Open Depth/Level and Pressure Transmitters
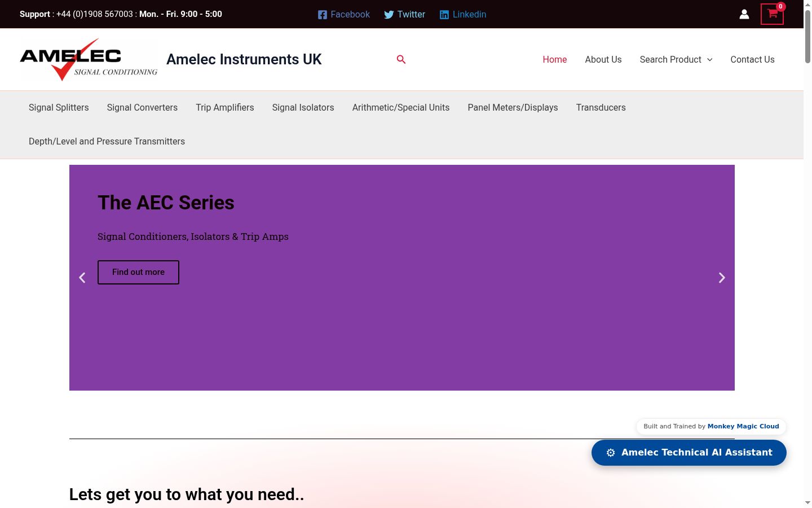 click(x=107, y=142)
